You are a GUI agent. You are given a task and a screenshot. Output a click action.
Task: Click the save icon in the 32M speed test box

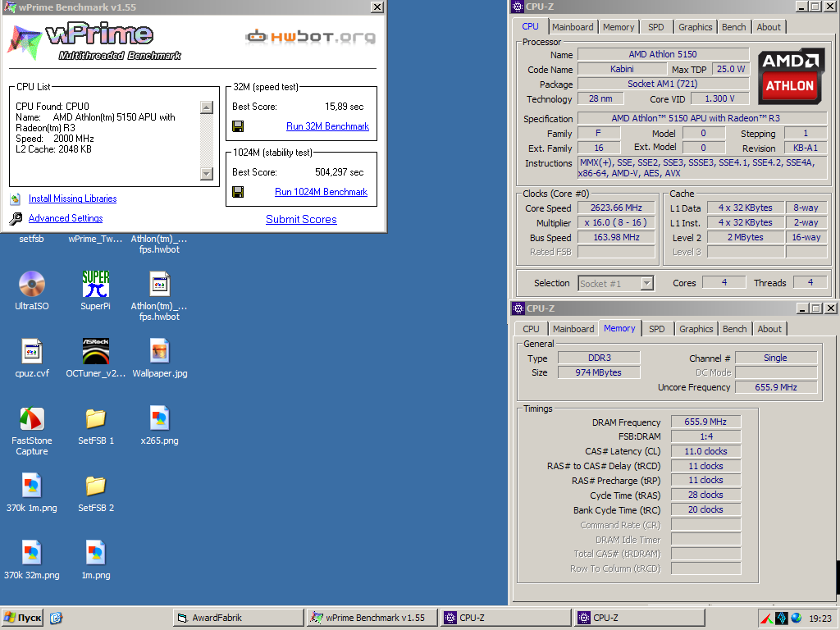(x=238, y=126)
